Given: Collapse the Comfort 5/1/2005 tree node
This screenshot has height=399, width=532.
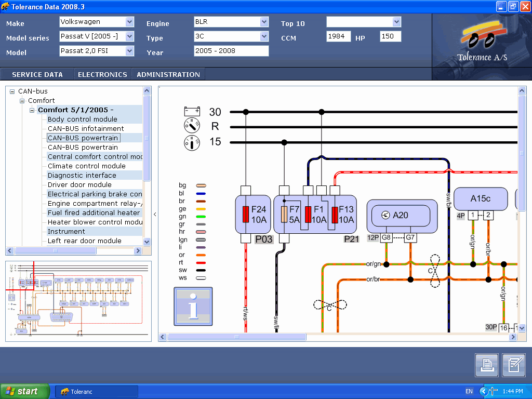Looking at the screenshot, I should [32, 110].
